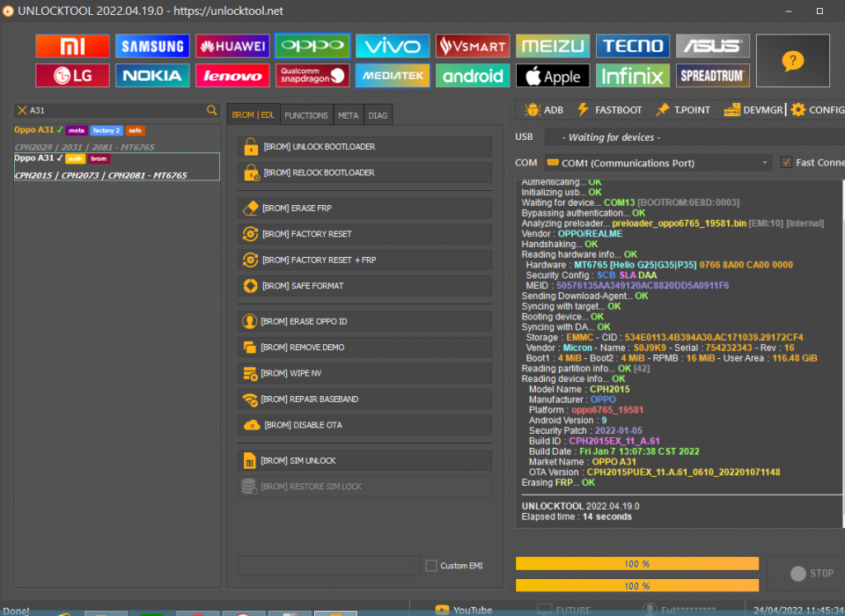The image size is (845, 616).
Task: Run [BROM] REMOVE DEMO
Action: coord(364,347)
